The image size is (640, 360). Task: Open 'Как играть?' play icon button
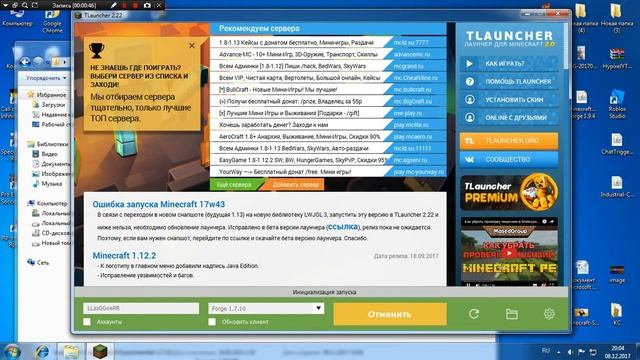509,64
